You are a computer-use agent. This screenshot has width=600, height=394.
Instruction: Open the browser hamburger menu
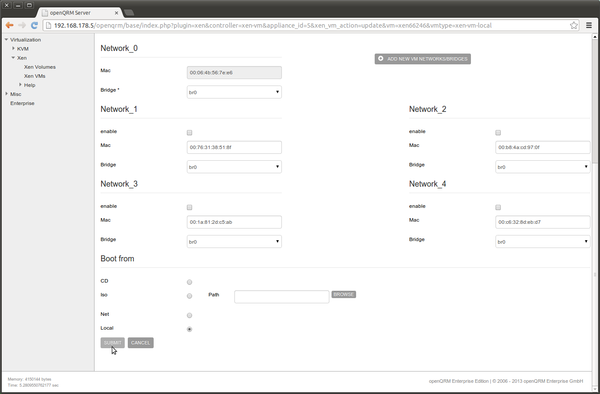click(589, 25)
